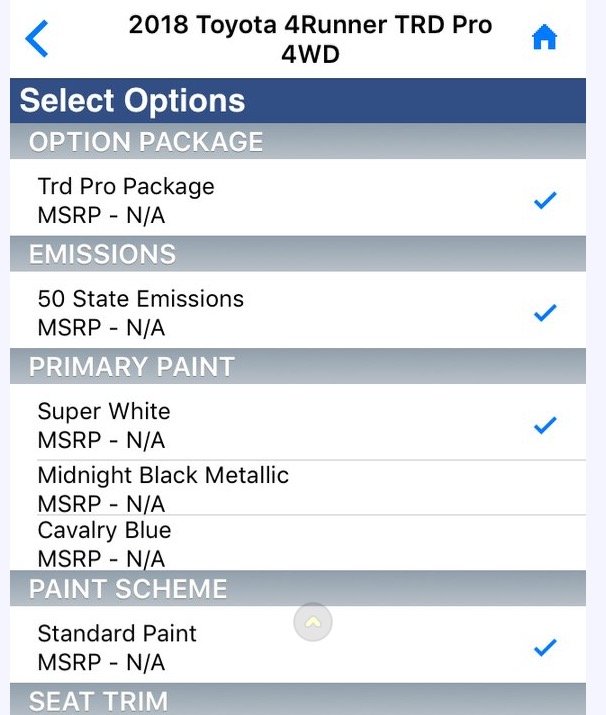The height and width of the screenshot is (715, 606).
Task: Select Midnight Black Metallic paint
Action: [x=298, y=488]
